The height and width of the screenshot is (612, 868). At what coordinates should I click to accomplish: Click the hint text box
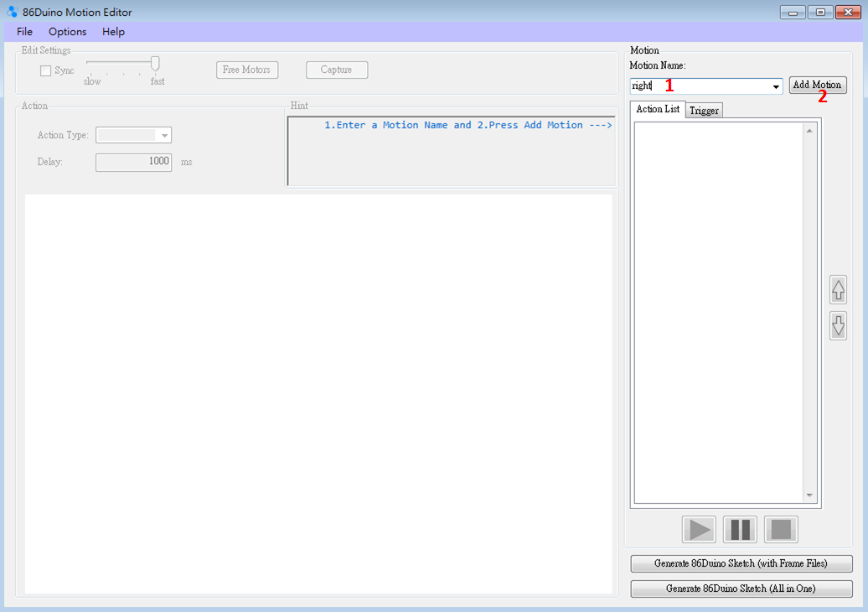coord(451,151)
